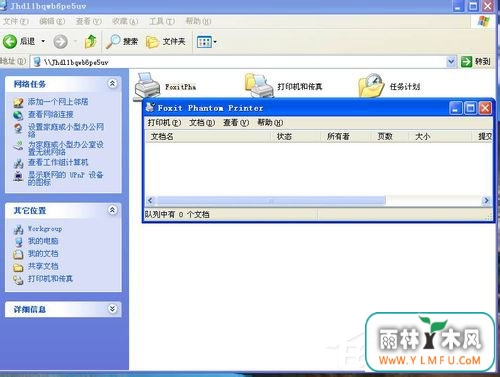
Task: Click the queue scrollbar left arrow
Action: (x=150, y=200)
